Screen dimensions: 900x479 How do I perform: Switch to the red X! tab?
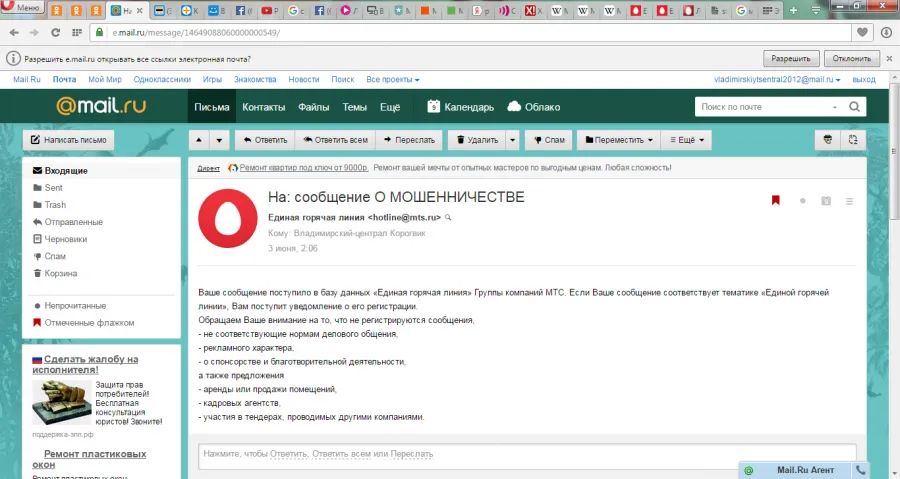533,10
